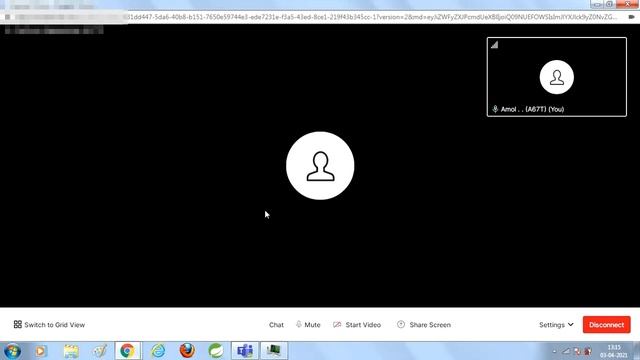Click the taskbar clock
The width and height of the screenshot is (640, 360).
click(614, 351)
